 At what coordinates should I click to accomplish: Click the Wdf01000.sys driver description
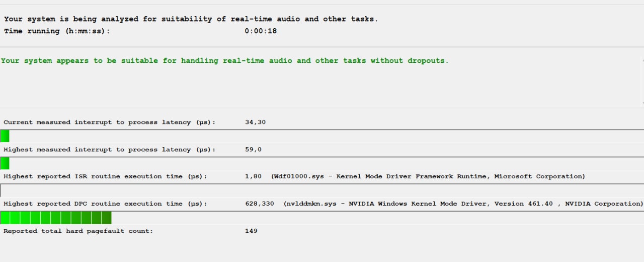(x=428, y=177)
